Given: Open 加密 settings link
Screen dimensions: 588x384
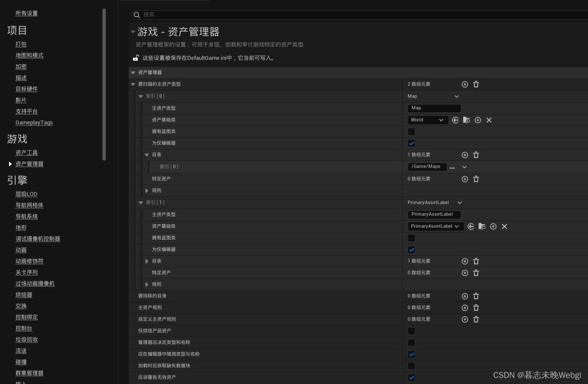Looking at the screenshot, I should [21, 67].
